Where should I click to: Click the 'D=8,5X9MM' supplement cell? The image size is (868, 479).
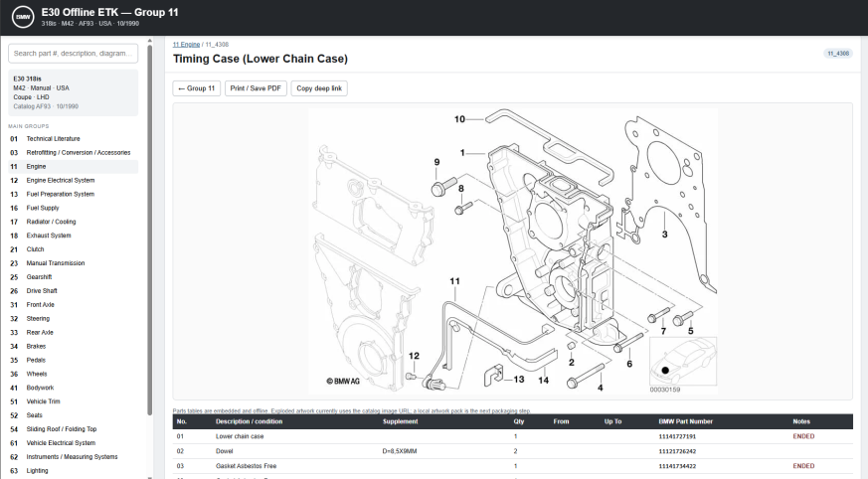(x=400, y=451)
